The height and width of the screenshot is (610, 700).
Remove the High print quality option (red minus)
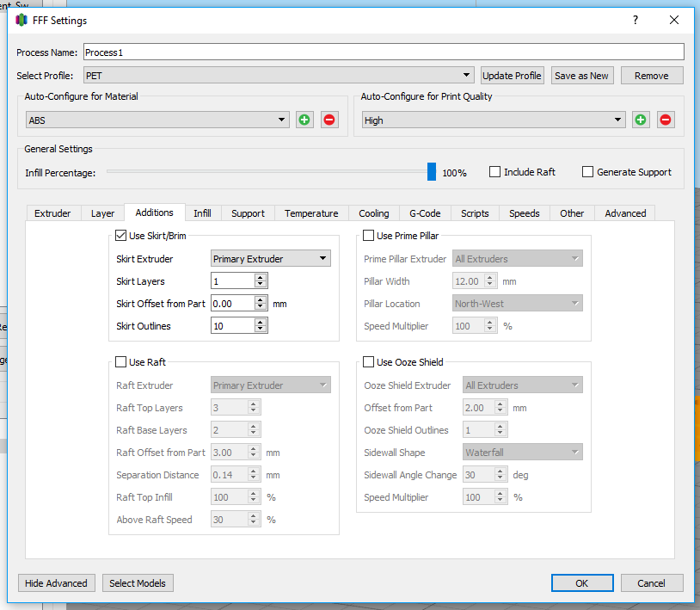coord(666,120)
